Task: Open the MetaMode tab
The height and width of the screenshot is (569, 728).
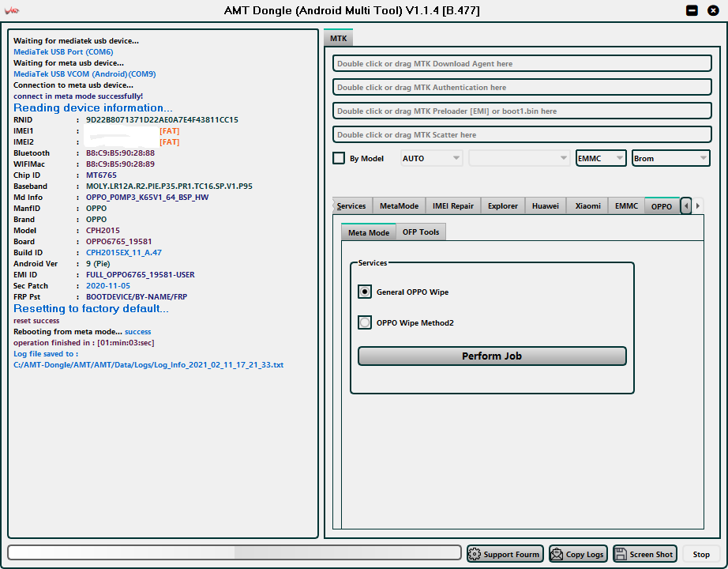Action: click(x=400, y=206)
